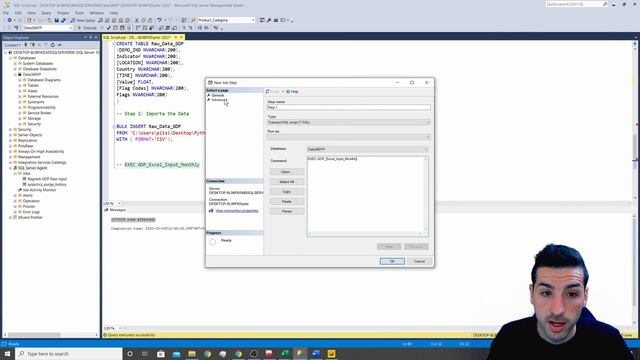Open the Project menu

[x=63, y=13]
